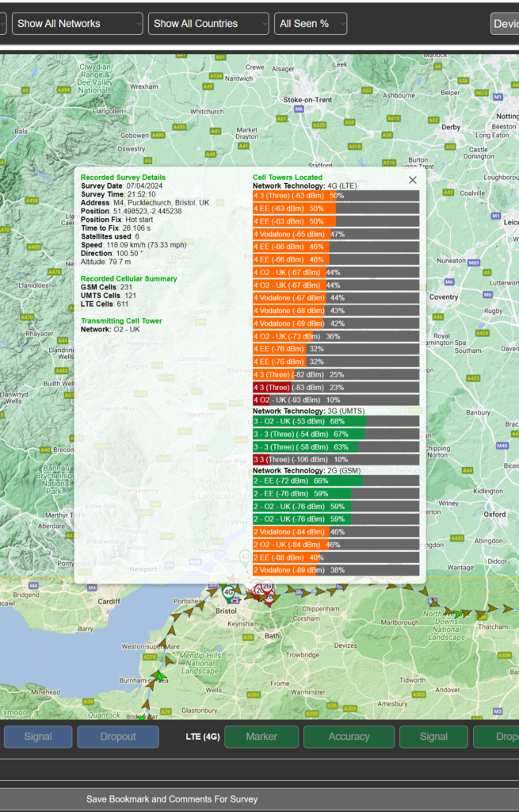Image resolution: width=519 pixels, height=812 pixels.
Task: Click the Survey Time 21:52:10 line
Action: [x=118, y=194]
